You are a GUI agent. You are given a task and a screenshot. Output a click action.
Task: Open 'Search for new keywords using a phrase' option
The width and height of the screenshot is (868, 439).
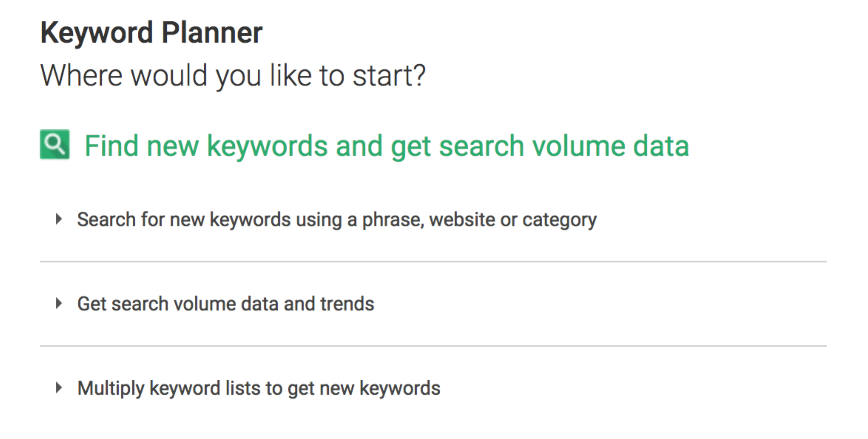pyautogui.click(x=336, y=219)
